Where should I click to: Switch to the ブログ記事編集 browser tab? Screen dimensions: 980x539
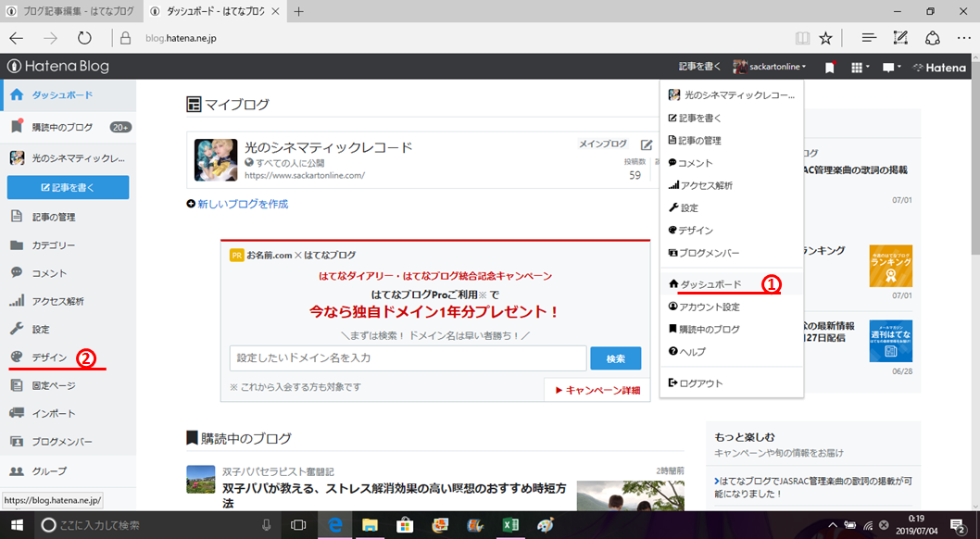point(70,11)
